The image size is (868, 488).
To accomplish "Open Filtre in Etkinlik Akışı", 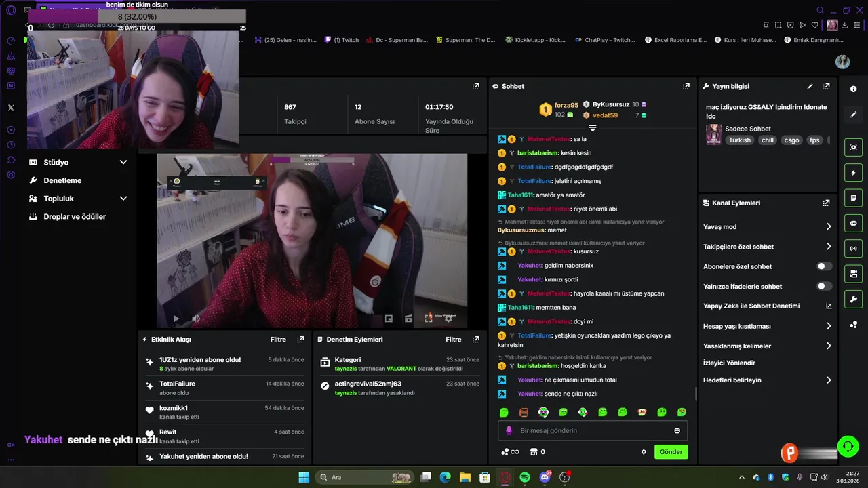I will point(278,340).
